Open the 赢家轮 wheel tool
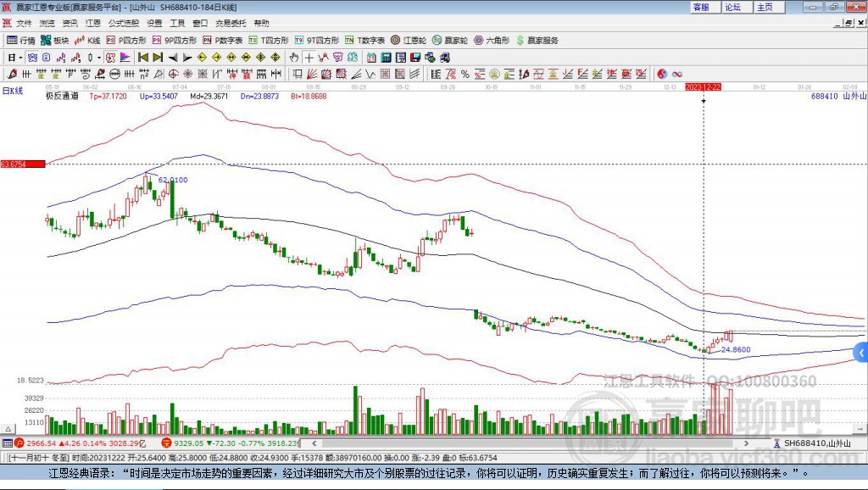 click(450, 41)
